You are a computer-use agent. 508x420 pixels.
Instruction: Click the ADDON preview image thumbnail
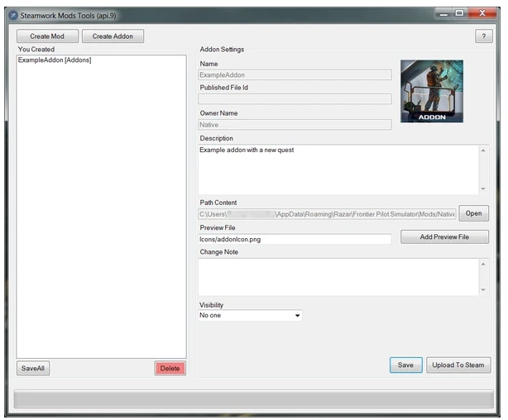tap(432, 91)
